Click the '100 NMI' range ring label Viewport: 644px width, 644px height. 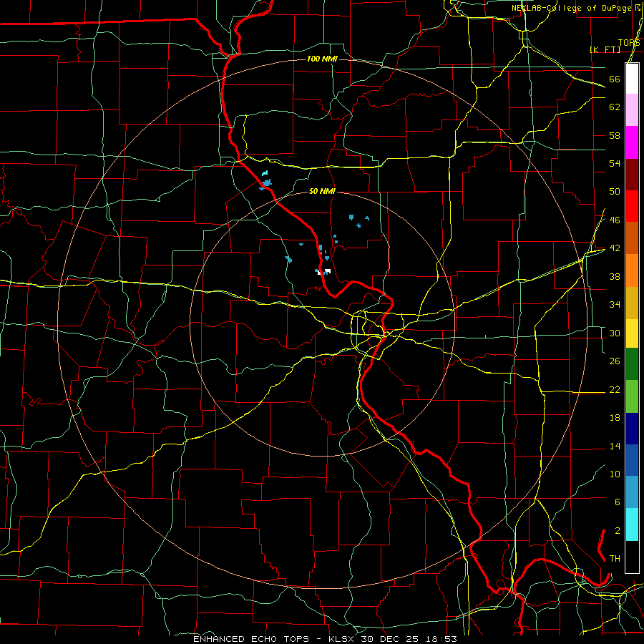tap(322, 59)
